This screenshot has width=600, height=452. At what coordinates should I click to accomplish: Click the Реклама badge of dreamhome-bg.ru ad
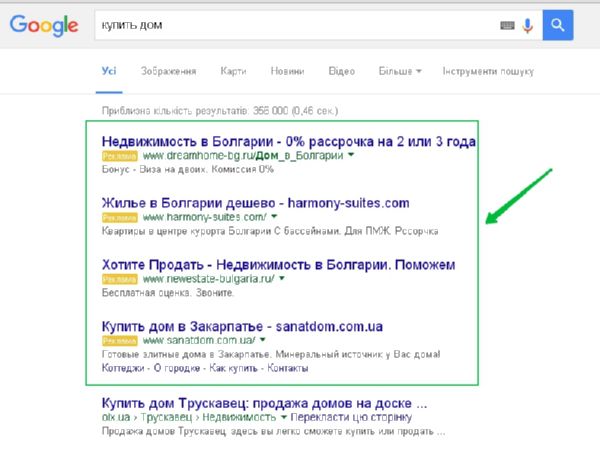120,156
